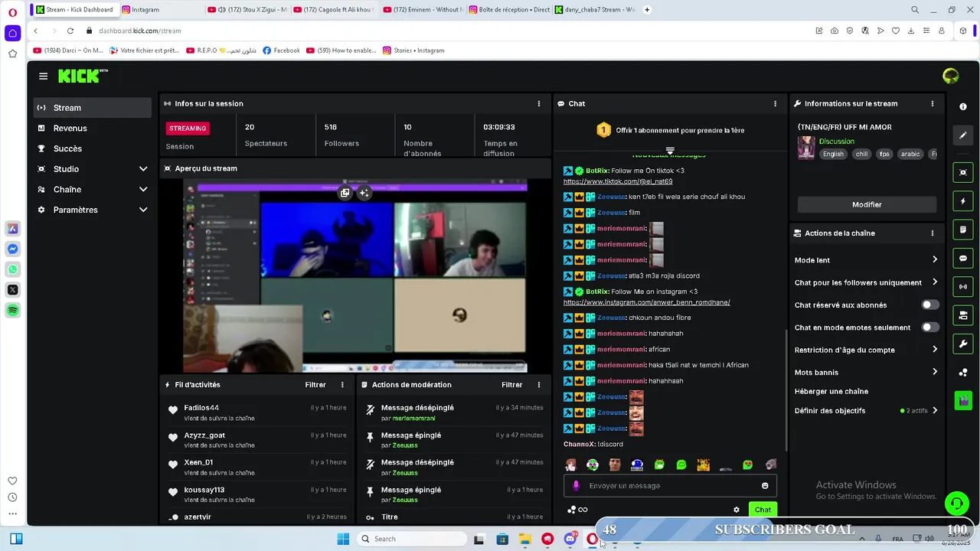Click the Discussion category link
The width and height of the screenshot is (980, 551).
(836, 142)
